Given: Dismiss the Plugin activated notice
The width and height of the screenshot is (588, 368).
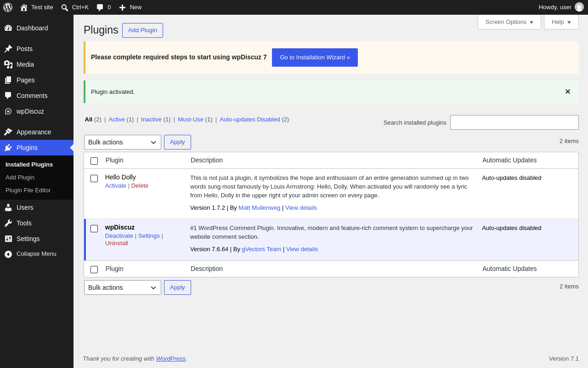Looking at the screenshot, I should [568, 92].
